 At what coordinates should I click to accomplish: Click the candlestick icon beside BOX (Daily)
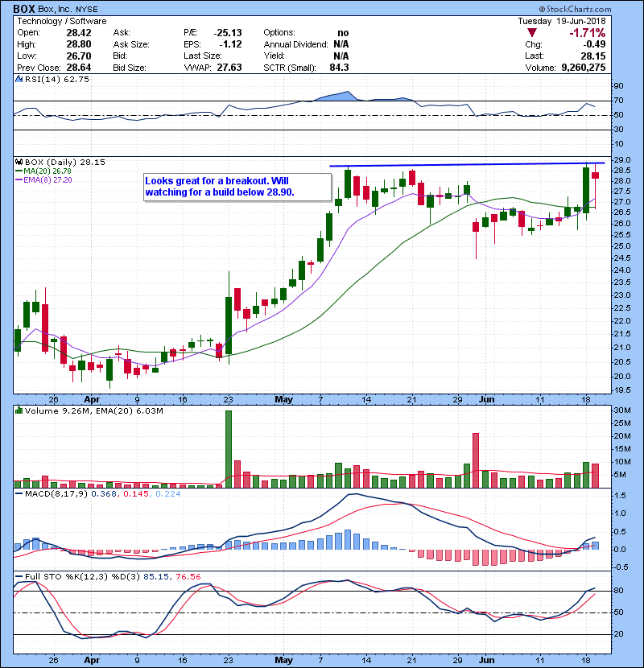coord(19,162)
